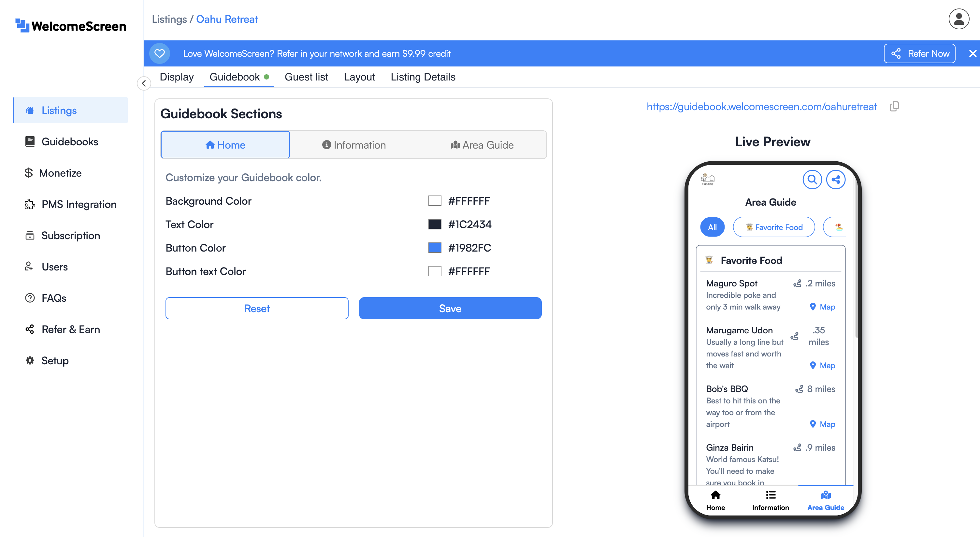Switch to the Layout tab
980x537 pixels.
pos(359,77)
